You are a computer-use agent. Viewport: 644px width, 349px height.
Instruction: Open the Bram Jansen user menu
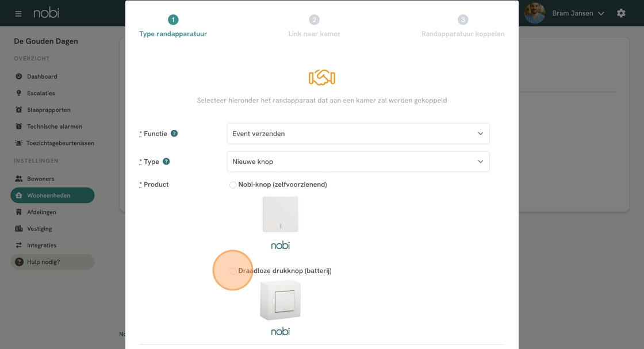coord(578,13)
